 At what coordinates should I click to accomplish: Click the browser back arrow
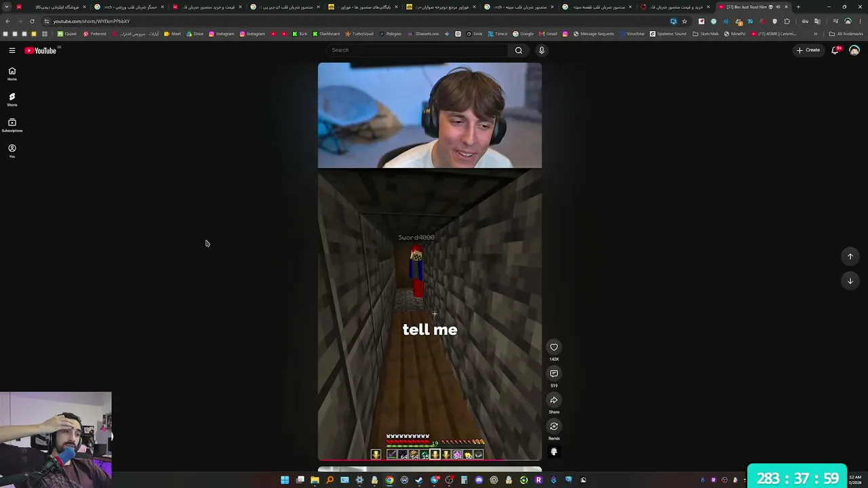point(7,21)
